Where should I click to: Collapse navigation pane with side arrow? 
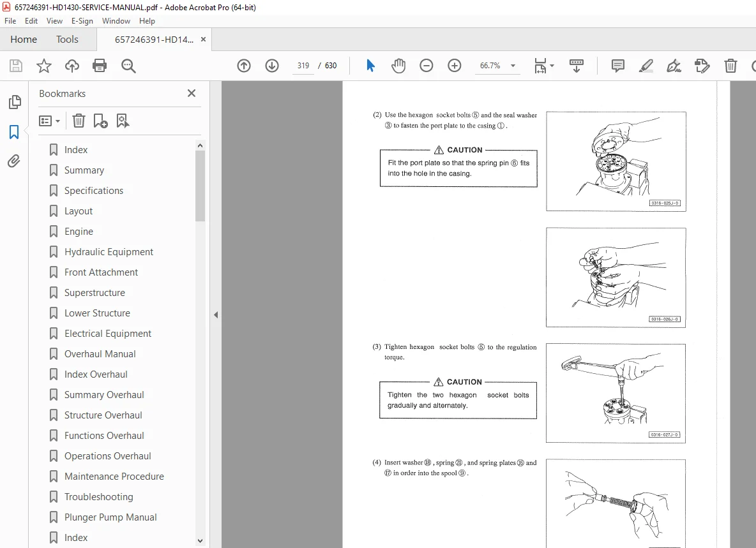pos(216,315)
